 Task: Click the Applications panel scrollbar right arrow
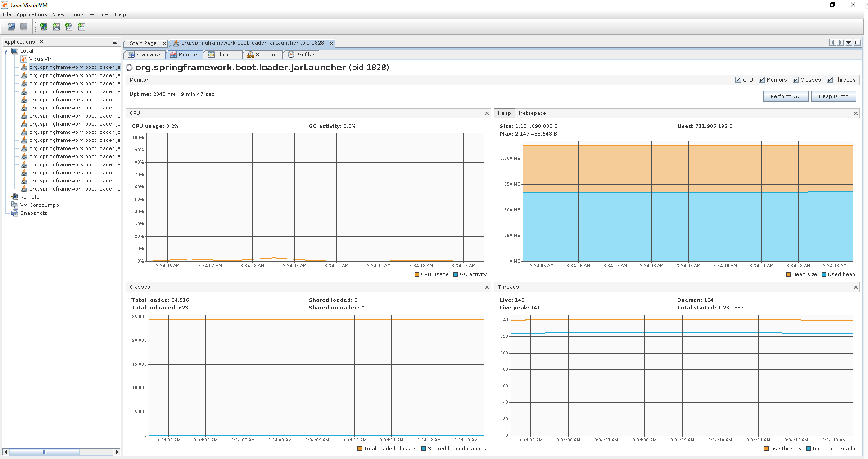[x=117, y=452]
